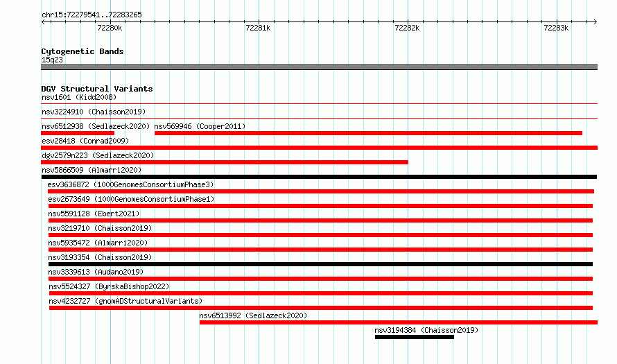617x364 pixels.
Task: Click the nsv4232727 (gnomADStructuralVariants) label
Action: (125, 301)
